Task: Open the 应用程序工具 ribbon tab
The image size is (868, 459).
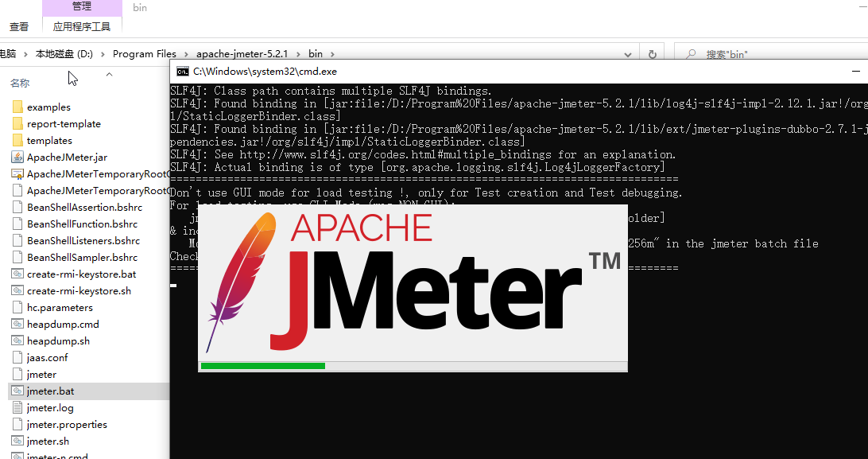Action: click(x=82, y=26)
